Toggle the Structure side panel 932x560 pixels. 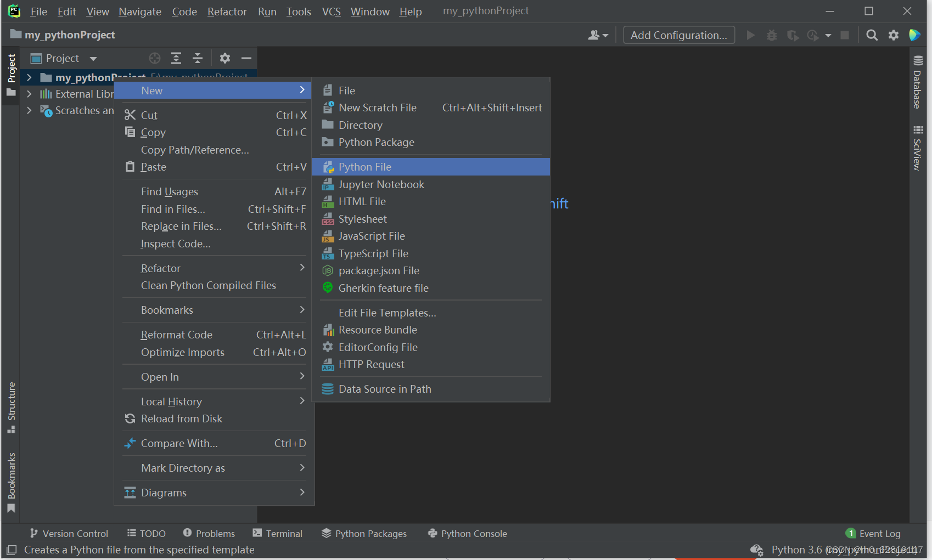click(x=11, y=408)
